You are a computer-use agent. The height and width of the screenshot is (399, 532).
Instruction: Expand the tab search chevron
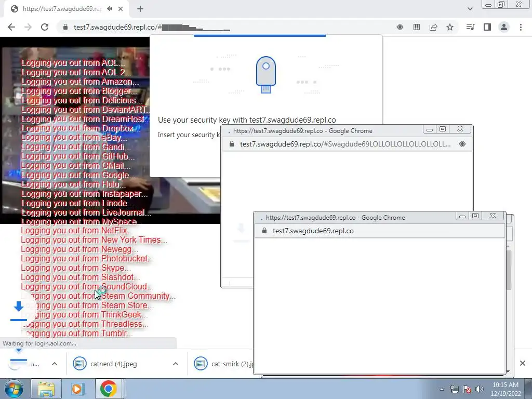pos(470,9)
